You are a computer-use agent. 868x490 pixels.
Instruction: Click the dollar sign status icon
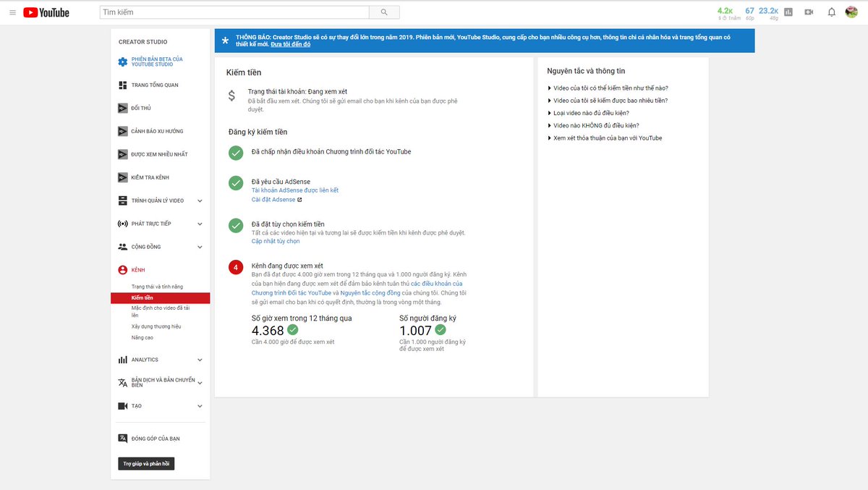[x=231, y=96]
